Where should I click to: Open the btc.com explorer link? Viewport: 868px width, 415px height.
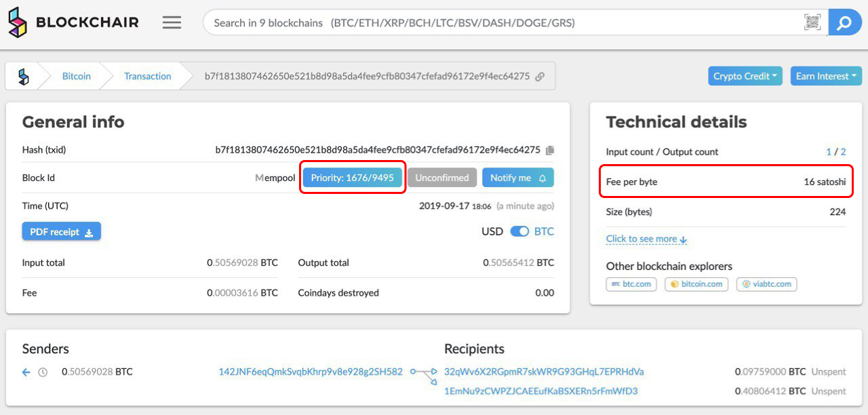click(631, 284)
